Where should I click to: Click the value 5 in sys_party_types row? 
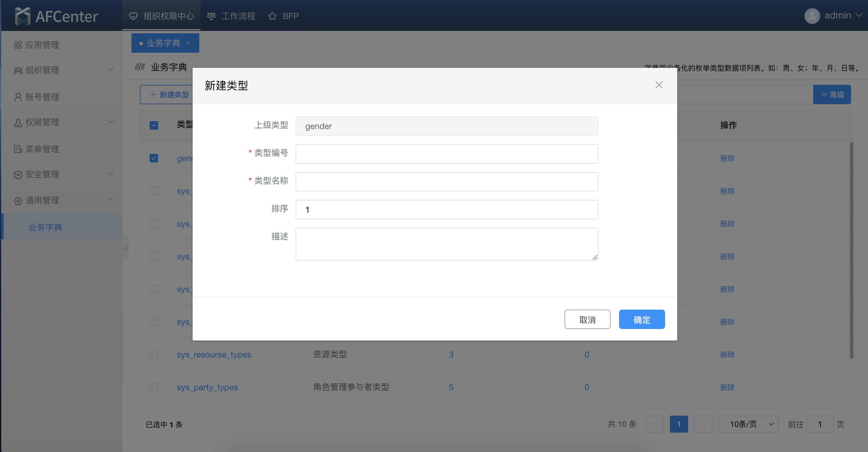pyautogui.click(x=451, y=387)
